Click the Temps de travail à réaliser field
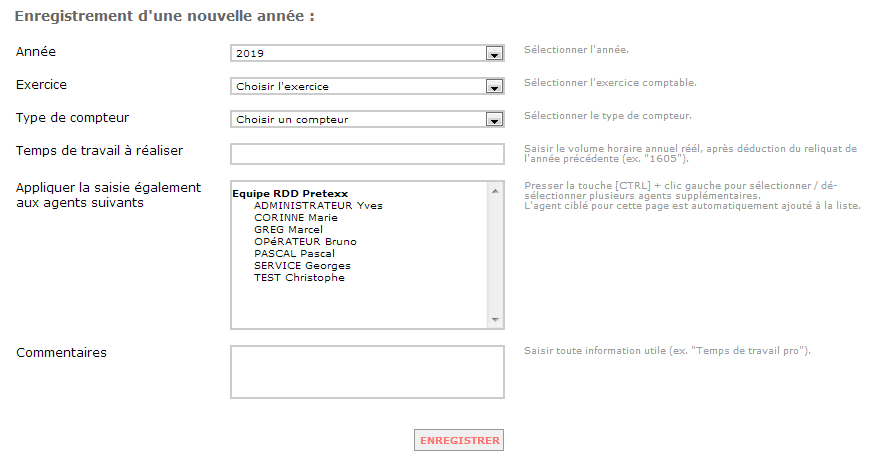The image size is (878, 461). click(367, 154)
